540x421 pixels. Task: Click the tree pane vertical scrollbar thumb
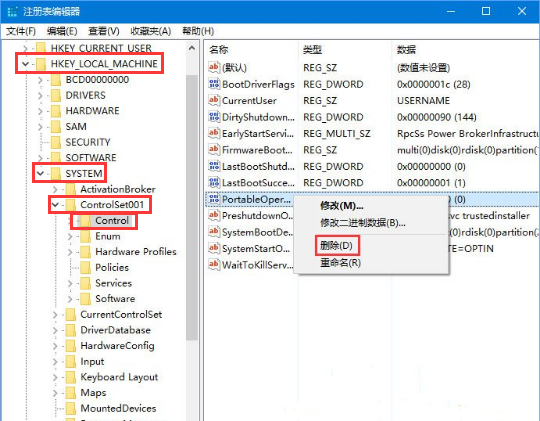pyautogui.click(x=192, y=207)
